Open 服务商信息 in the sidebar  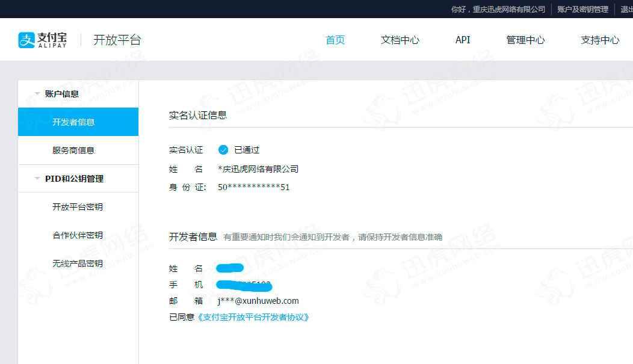click(x=73, y=150)
